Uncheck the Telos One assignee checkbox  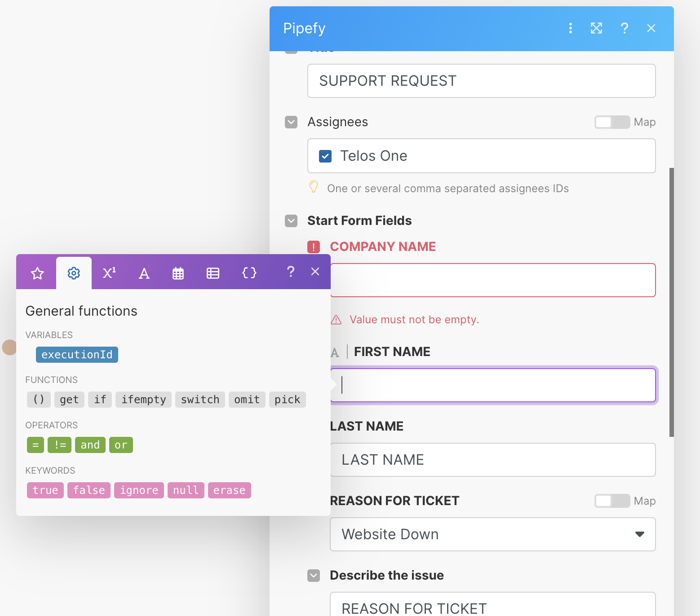point(325,156)
